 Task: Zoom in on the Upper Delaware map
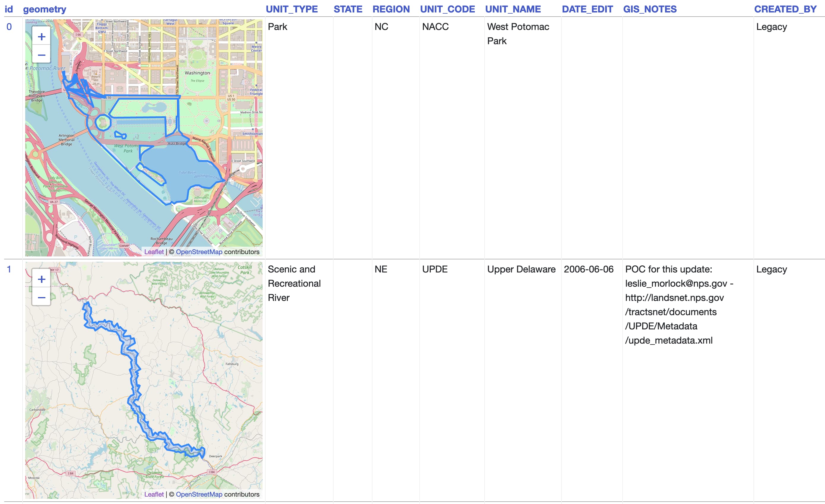pyautogui.click(x=41, y=279)
